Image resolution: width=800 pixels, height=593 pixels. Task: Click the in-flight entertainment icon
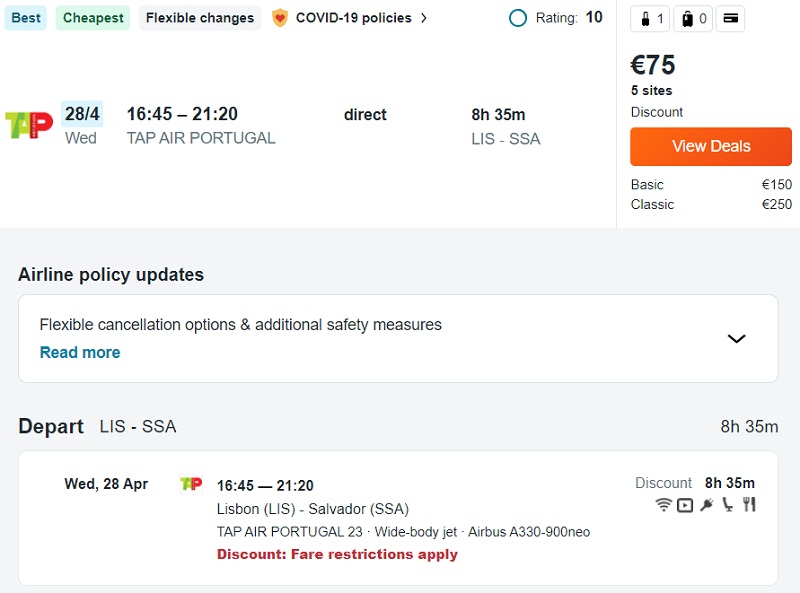[x=685, y=505]
